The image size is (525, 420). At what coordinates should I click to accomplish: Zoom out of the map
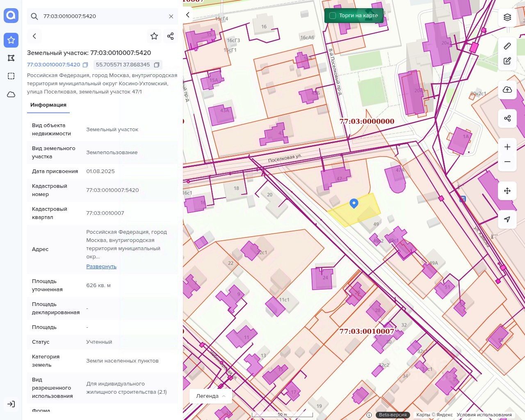point(507,162)
